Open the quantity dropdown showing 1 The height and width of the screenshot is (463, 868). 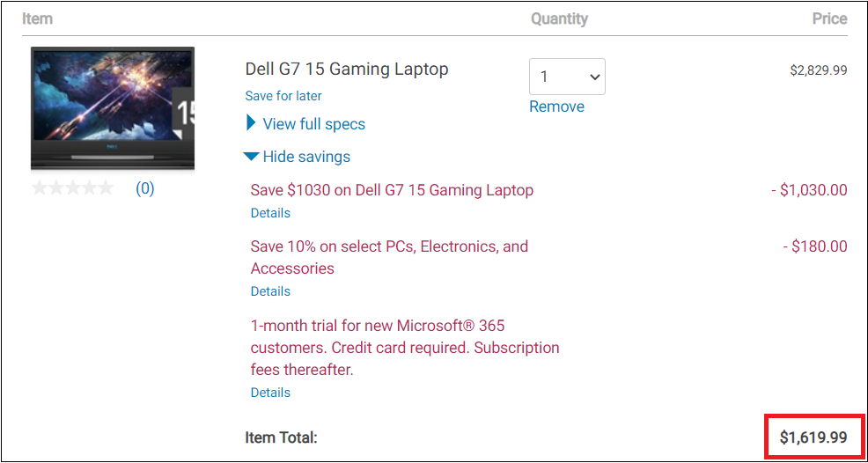(x=567, y=77)
